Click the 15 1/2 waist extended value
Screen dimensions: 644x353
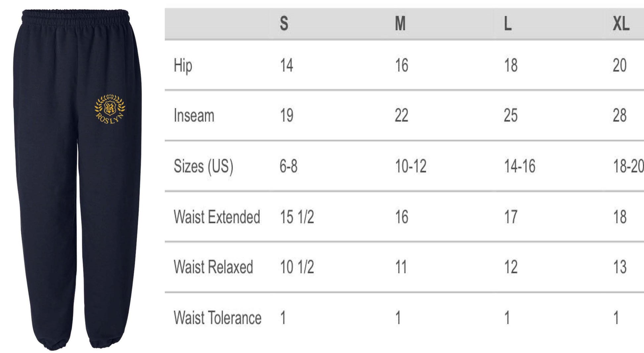(297, 217)
